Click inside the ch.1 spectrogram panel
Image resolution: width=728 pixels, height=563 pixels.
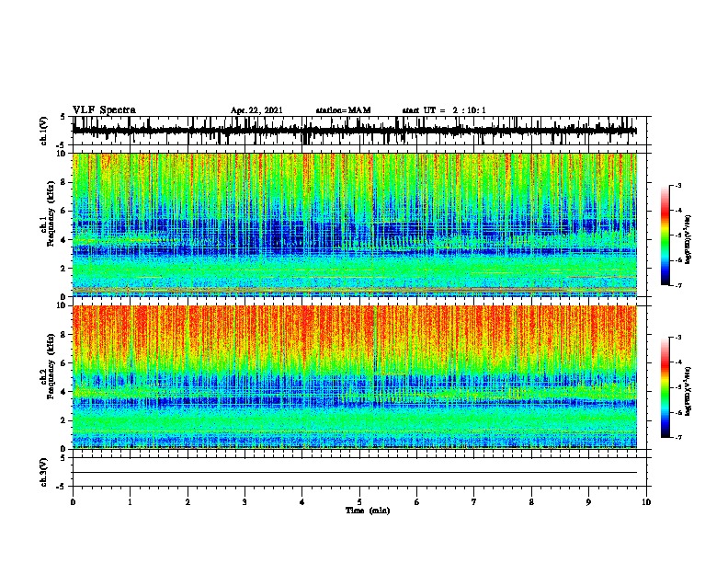[x=354, y=224]
